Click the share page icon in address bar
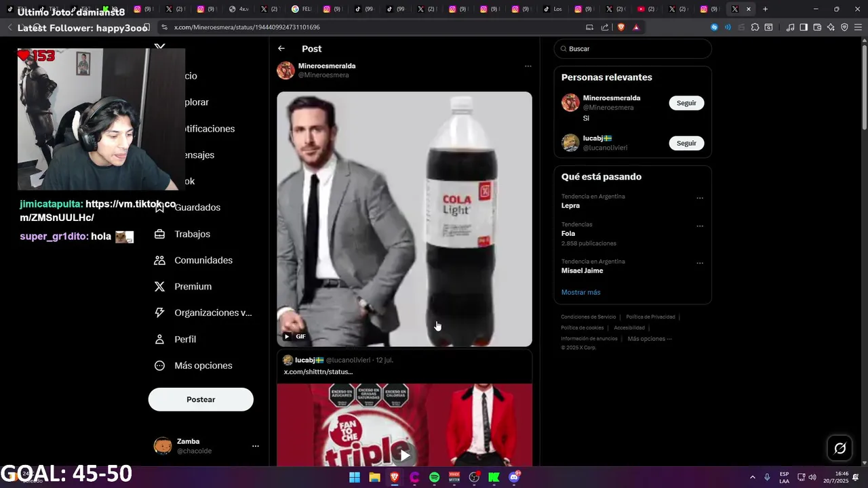The image size is (868, 488). point(604,27)
